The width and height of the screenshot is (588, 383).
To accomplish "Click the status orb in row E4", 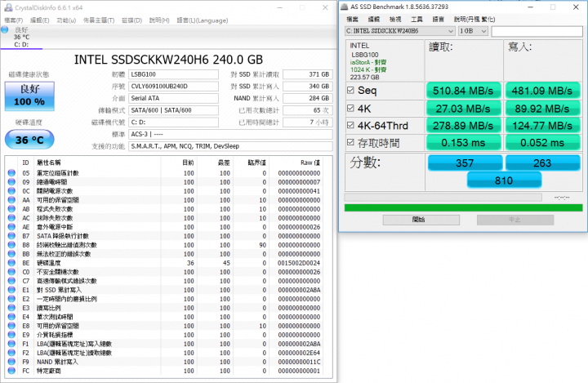I will [11, 317].
